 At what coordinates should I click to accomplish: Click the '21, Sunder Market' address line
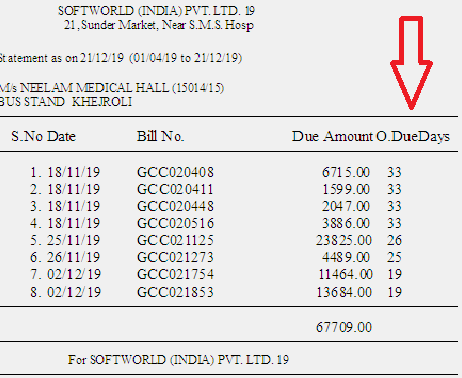pos(159,25)
